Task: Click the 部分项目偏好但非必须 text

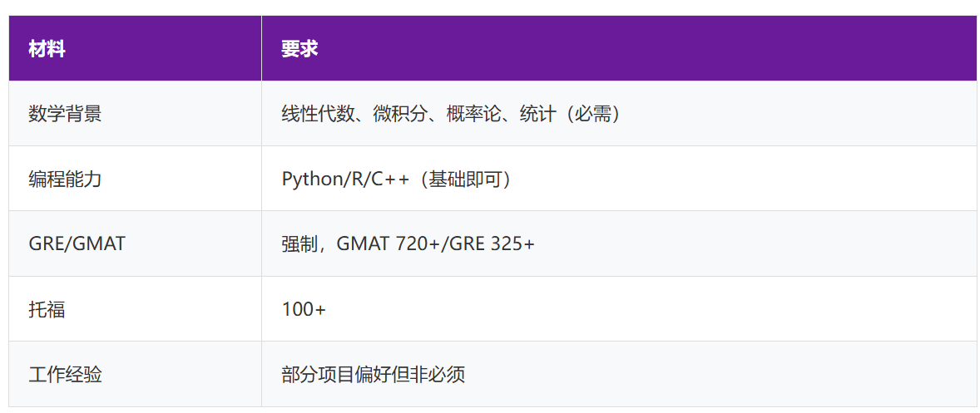Action: pyautogui.click(x=373, y=375)
